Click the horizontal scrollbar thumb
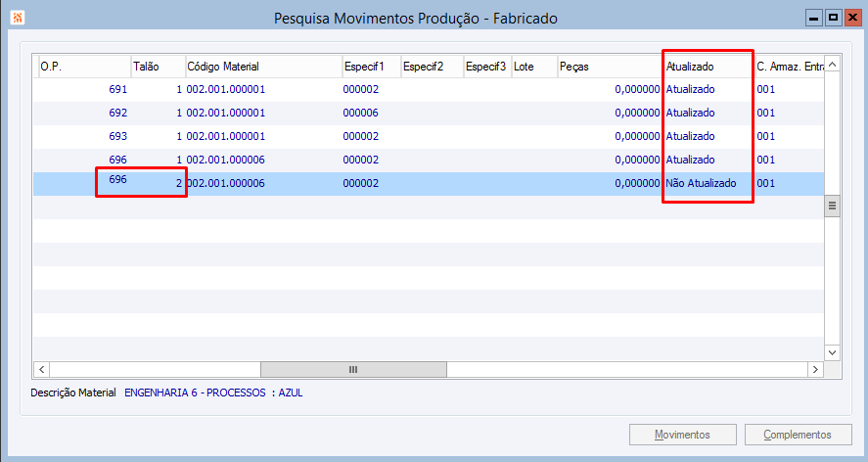868x462 pixels. coord(353,369)
